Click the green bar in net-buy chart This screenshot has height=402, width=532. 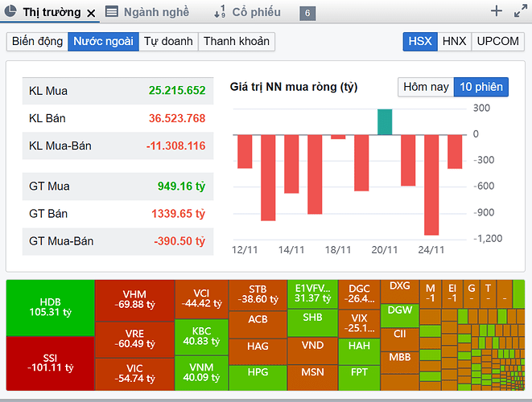(385, 121)
